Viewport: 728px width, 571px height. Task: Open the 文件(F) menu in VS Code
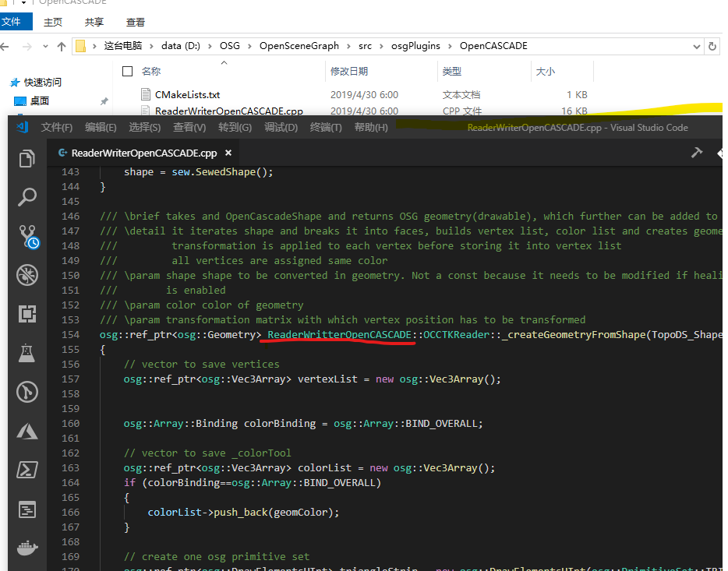[57, 127]
